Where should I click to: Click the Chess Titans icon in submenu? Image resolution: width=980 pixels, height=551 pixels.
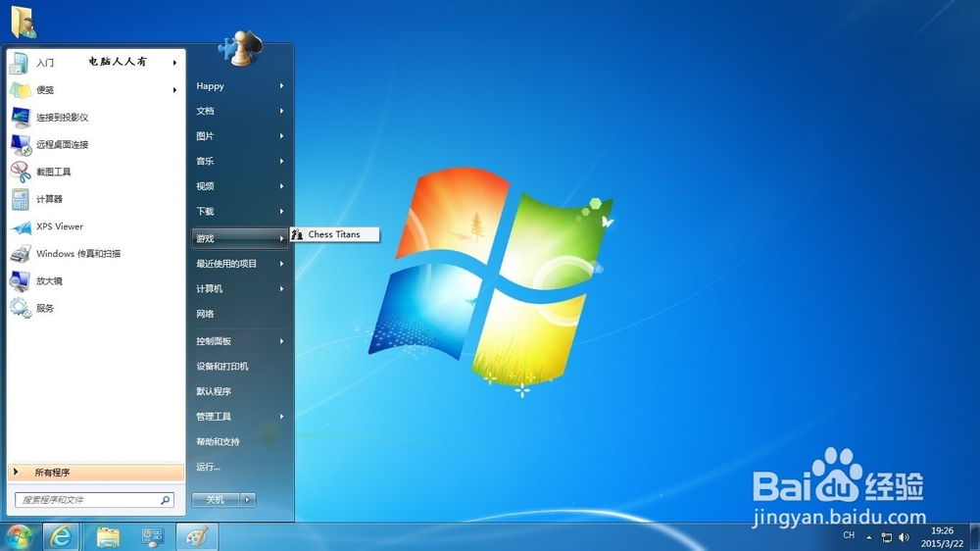298,234
